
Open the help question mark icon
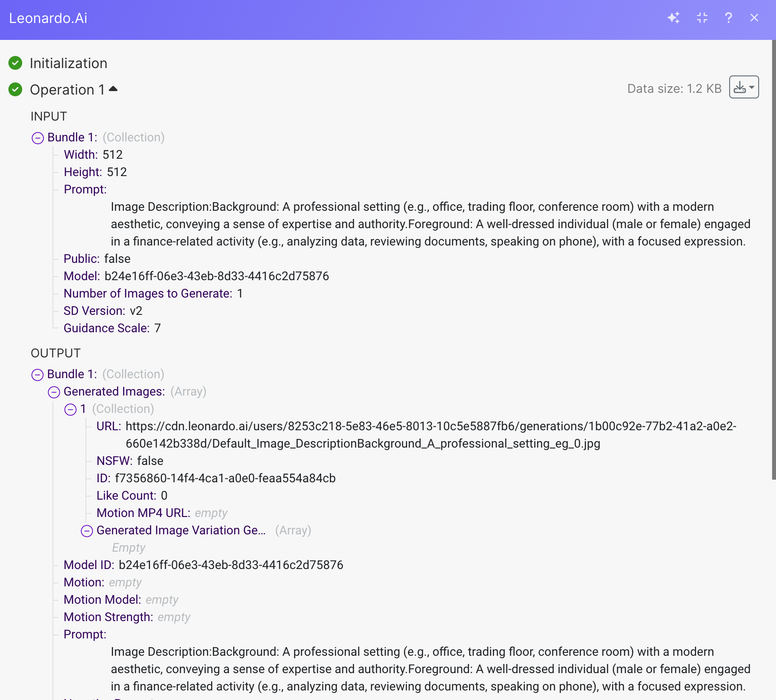728,18
